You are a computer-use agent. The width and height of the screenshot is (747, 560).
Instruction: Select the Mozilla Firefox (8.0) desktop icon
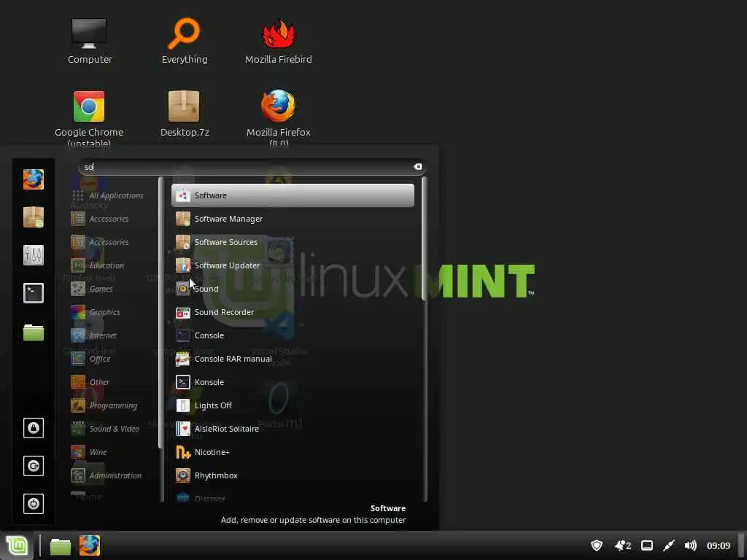click(x=279, y=118)
